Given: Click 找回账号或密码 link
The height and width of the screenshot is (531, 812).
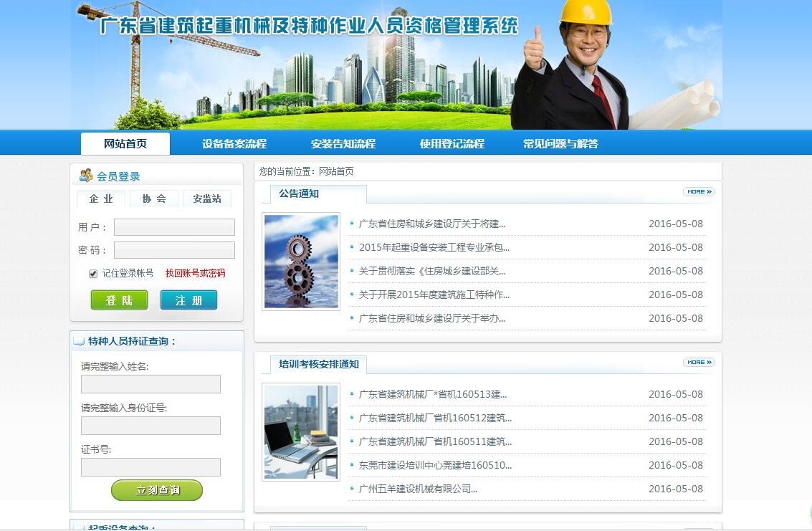Looking at the screenshot, I should click(195, 274).
